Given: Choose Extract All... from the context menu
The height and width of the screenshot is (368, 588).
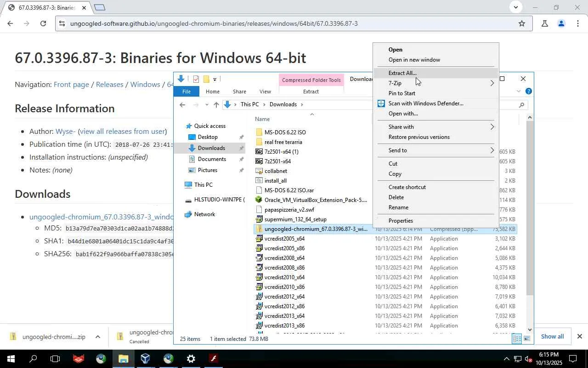Looking at the screenshot, I should click(x=435, y=73).
